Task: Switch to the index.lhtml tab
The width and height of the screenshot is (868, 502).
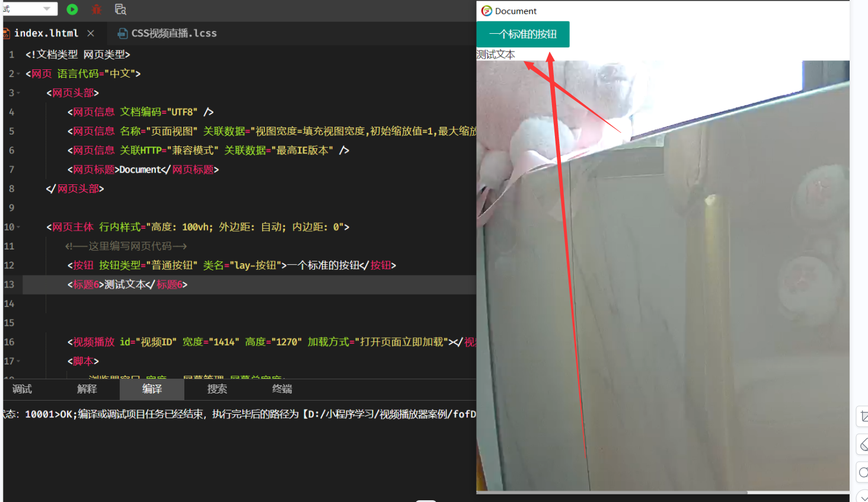Action: (x=46, y=33)
